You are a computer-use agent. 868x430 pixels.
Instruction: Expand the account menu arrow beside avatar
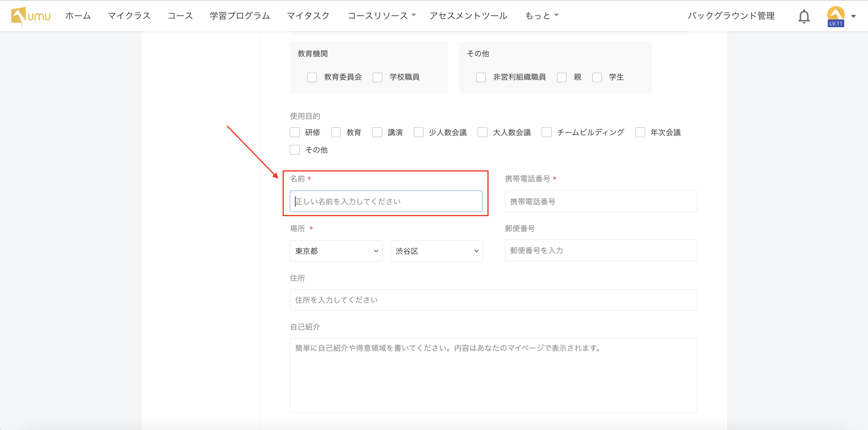(x=853, y=16)
